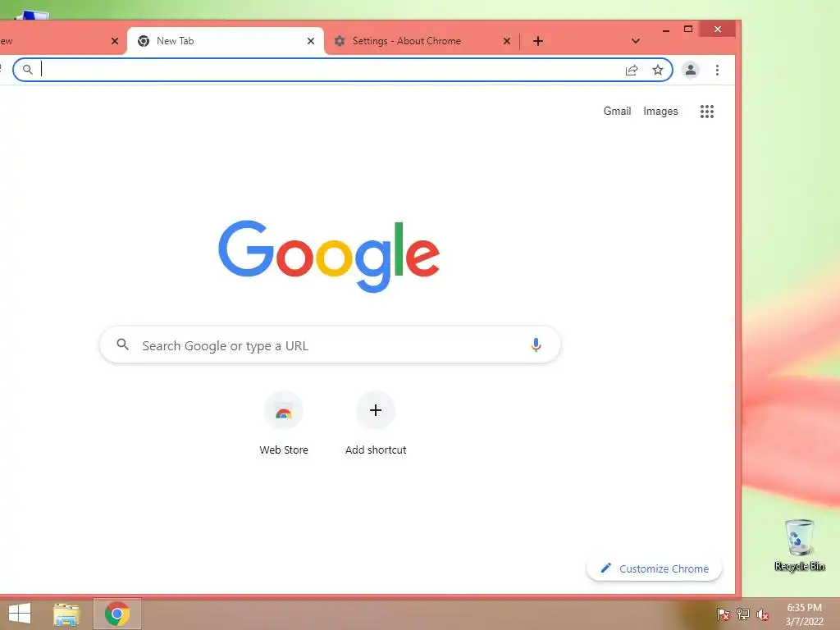Screen dimensions: 840x630
Task: Open the Action Center flag tray icon
Action: coord(724,614)
